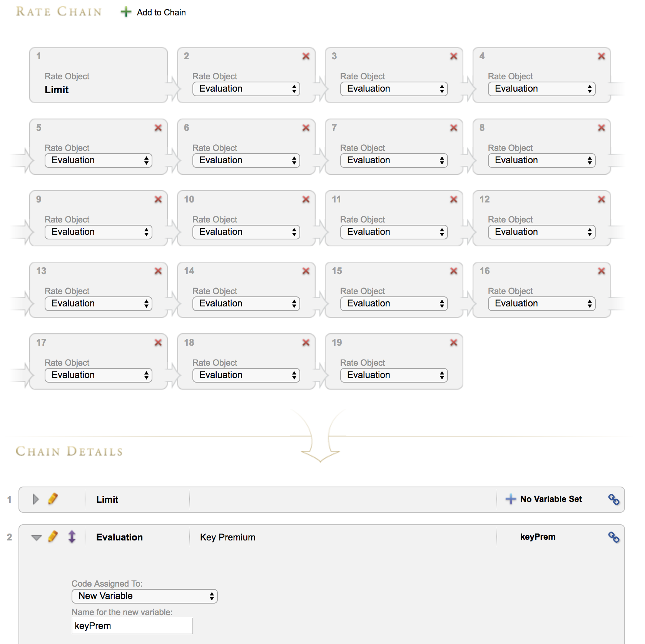This screenshot has width=645, height=644.
Task: Click the No Variable Set label
Action: 551,499
